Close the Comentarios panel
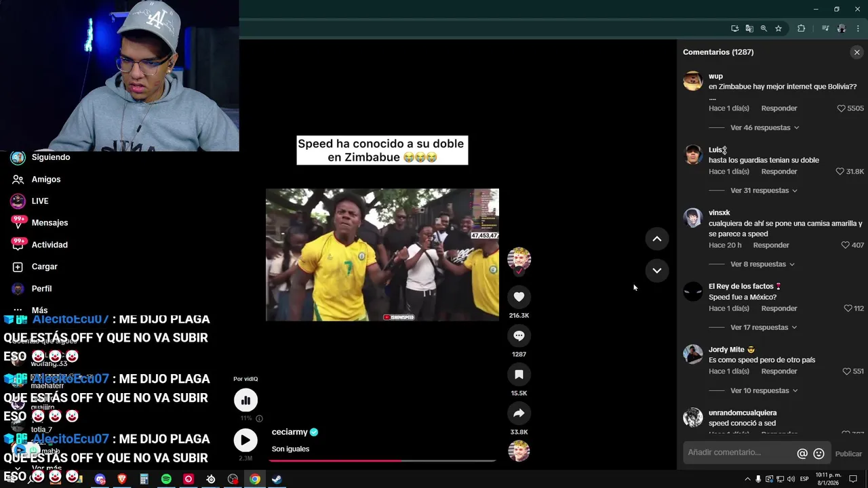868x488 pixels. pyautogui.click(x=856, y=52)
